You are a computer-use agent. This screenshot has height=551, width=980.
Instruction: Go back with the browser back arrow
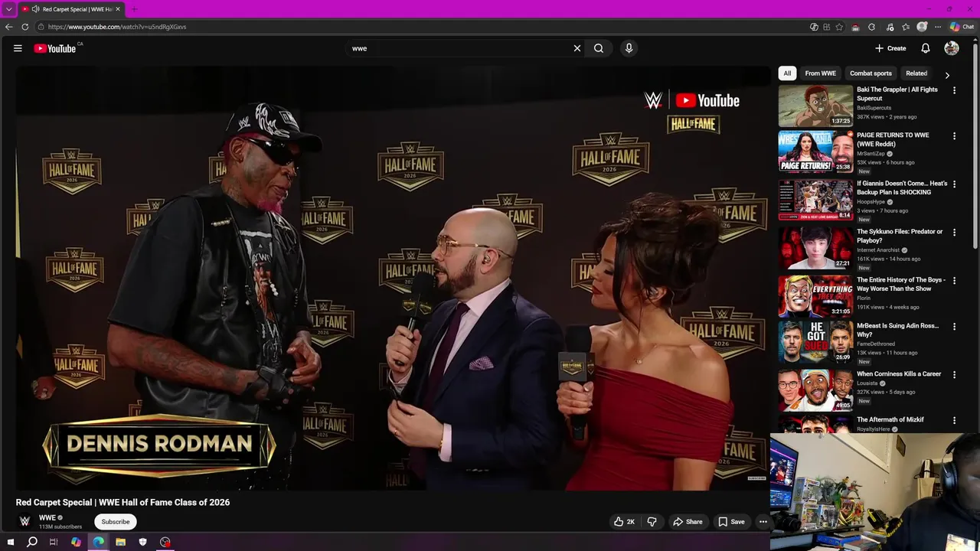pos(9,27)
